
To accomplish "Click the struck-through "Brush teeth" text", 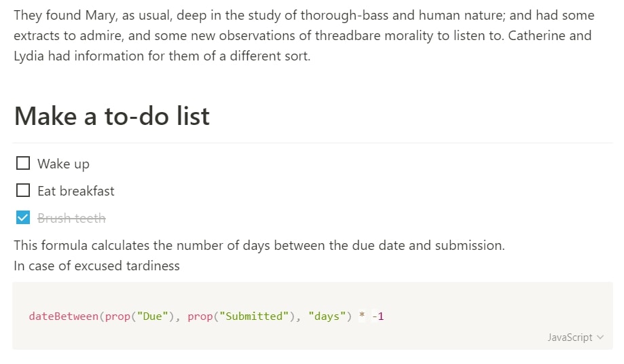I will click(x=71, y=219).
